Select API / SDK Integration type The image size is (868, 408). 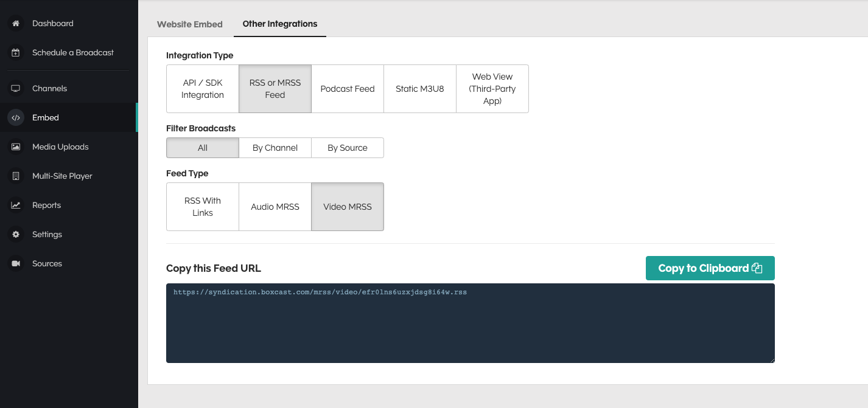203,89
